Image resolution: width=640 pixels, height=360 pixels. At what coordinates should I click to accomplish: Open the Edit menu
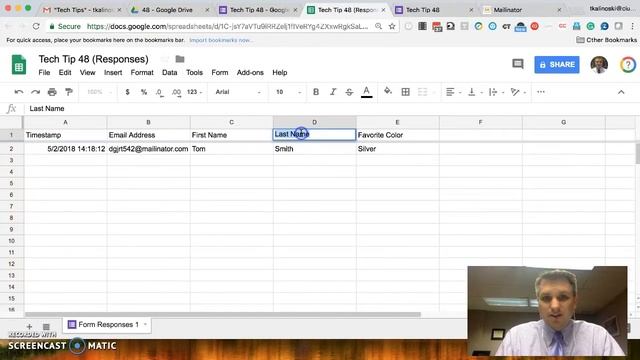(x=65, y=73)
